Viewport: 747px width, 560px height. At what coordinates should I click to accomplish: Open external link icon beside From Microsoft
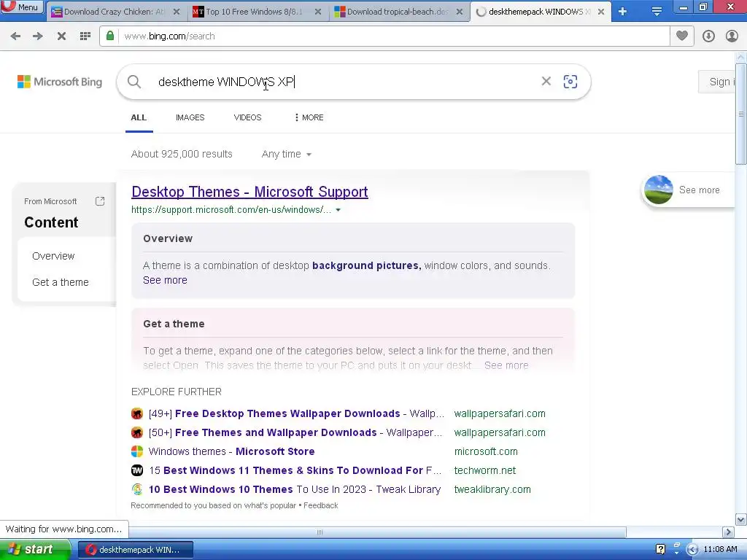[100, 201]
